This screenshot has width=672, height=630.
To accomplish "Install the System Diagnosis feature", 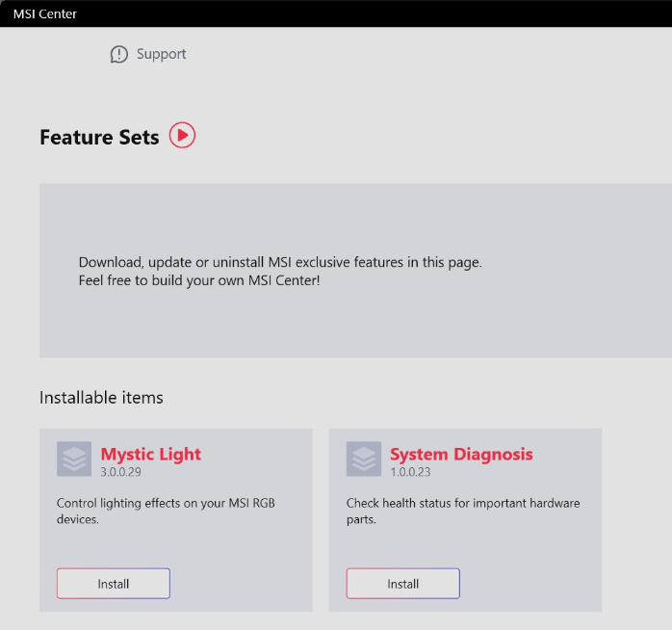I will 402,584.
